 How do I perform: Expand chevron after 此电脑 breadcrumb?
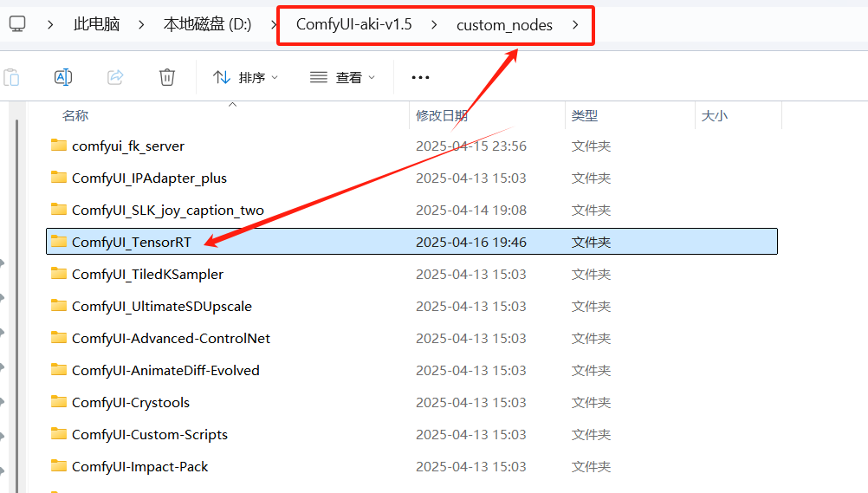coord(141,24)
